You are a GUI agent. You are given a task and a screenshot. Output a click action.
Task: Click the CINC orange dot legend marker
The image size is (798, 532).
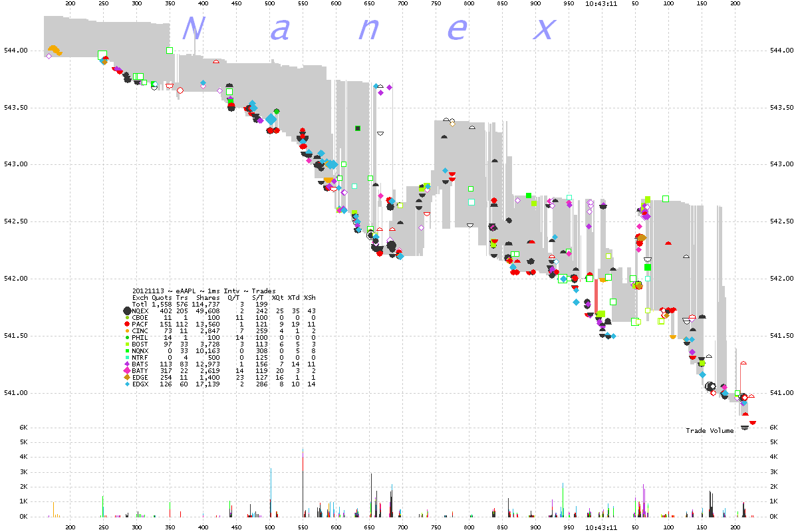click(x=126, y=330)
